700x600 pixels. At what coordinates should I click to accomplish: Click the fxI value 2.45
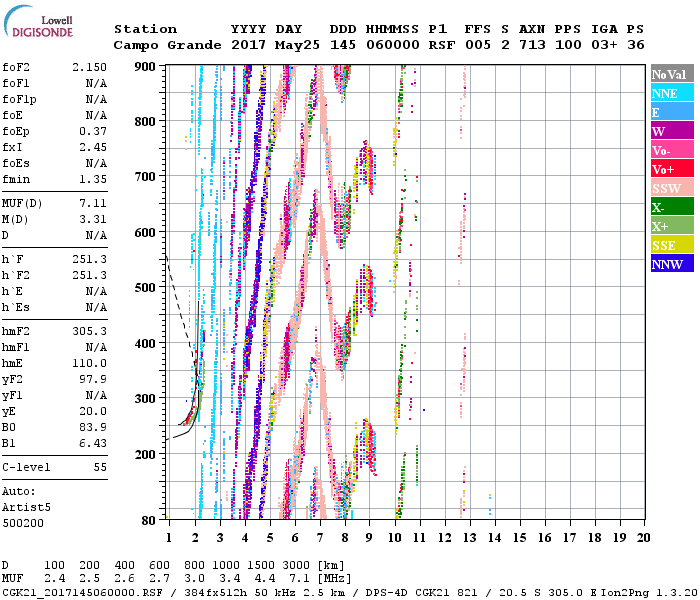pyautogui.click(x=93, y=147)
